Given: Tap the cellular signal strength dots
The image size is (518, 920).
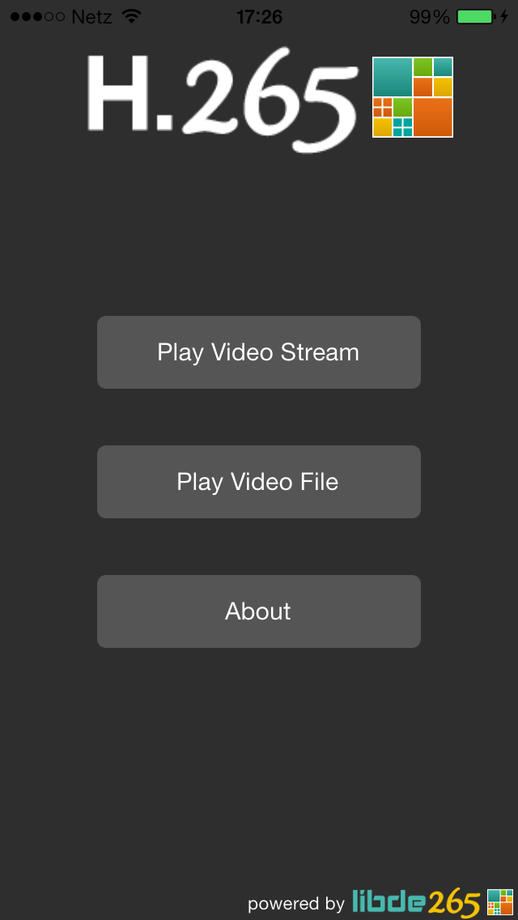Looking at the screenshot, I should pyautogui.click(x=37, y=16).
